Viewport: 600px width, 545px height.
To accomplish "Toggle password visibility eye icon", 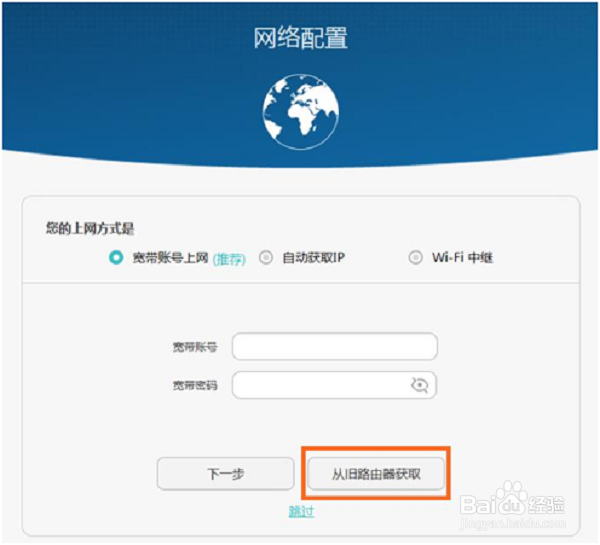I will [x=419, y=385].
